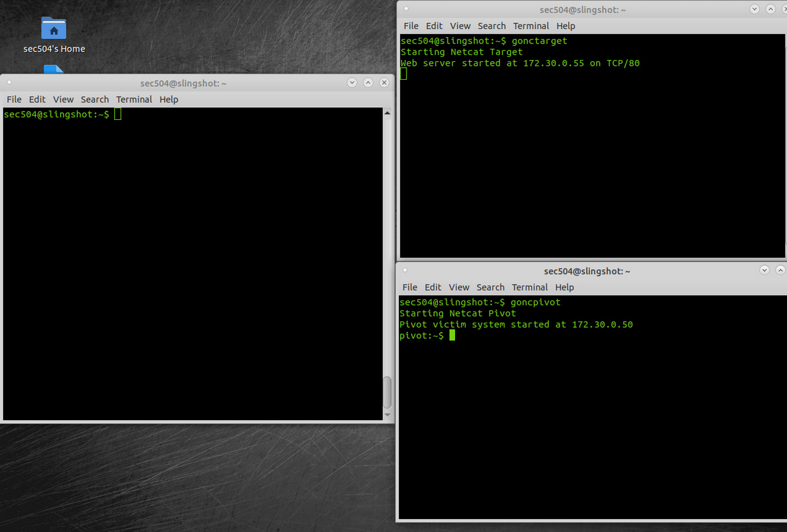Maximize the empty-prompt terminal window

[368, 82]
